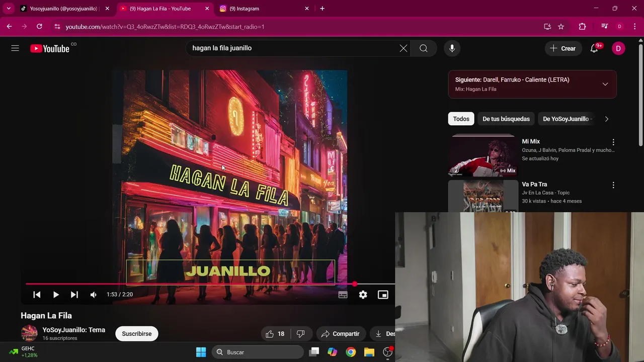
Task: Skip to previous video in player
Action: pyautogui.click(x=37, y=295)
